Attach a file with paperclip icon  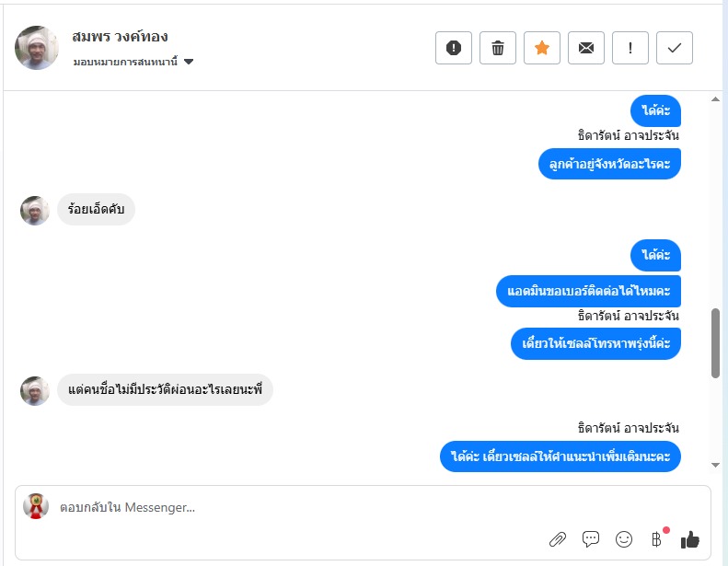[557, 539]
